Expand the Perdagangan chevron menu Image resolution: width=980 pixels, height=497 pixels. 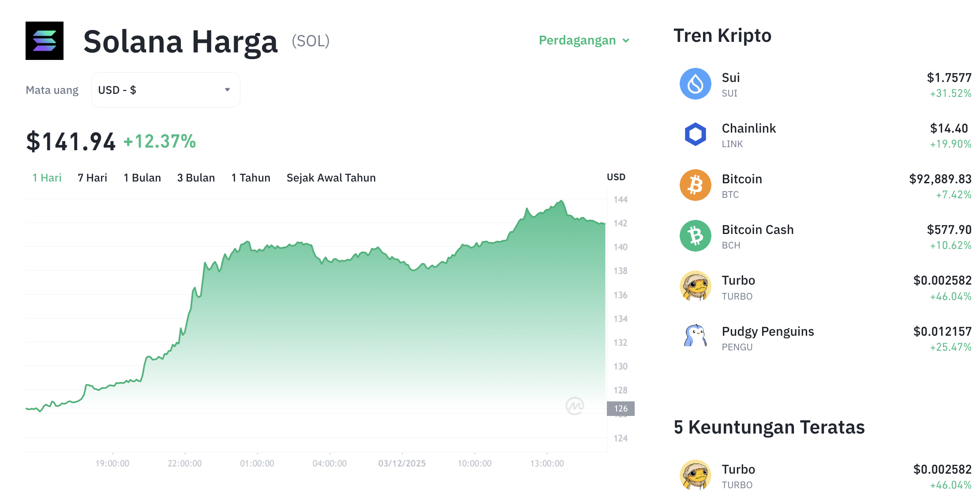tap(626, 40)
